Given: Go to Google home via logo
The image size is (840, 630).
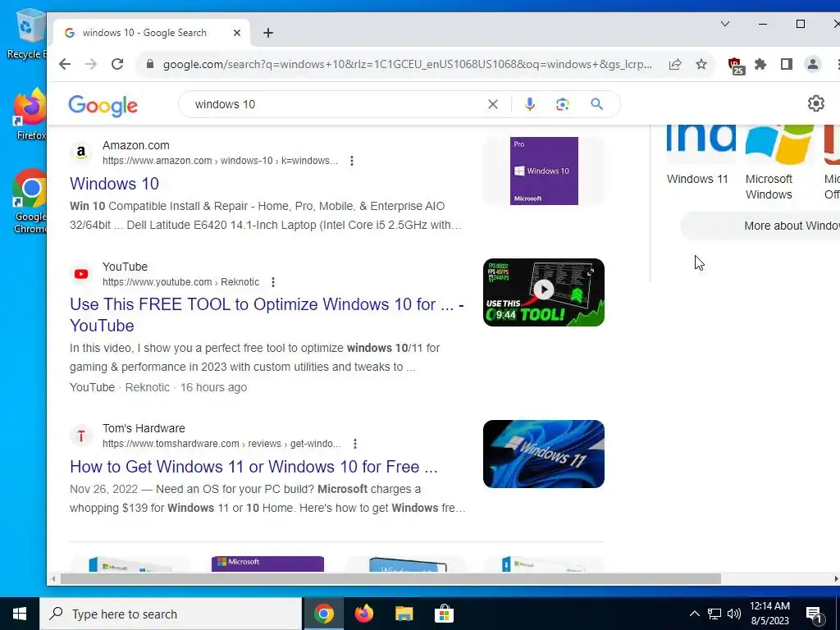Looking at the screenshot, I should click(x=103, y=105).
